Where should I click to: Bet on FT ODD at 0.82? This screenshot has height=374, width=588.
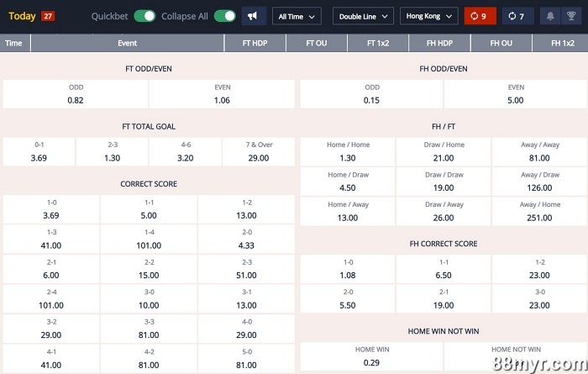pos(76,94)
